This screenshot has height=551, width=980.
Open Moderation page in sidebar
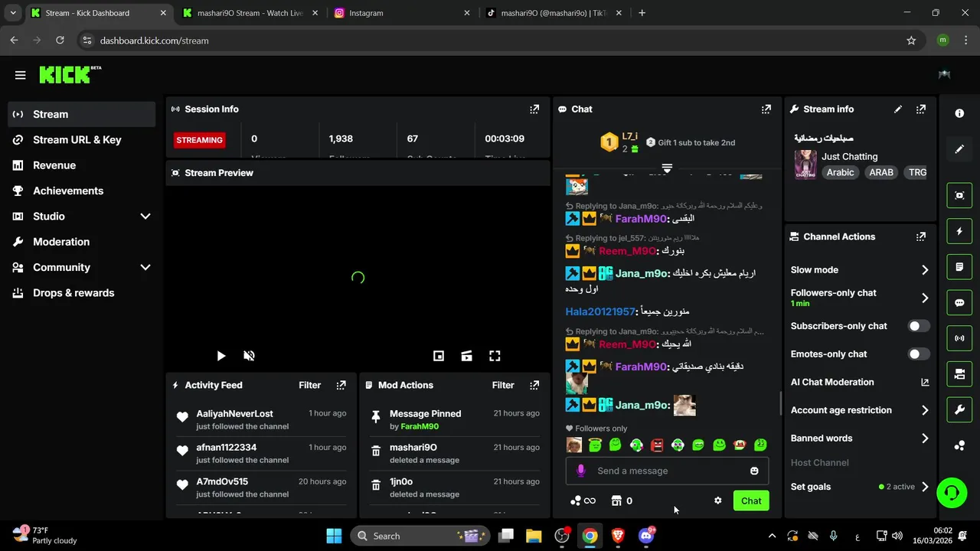pyautogui.click(x=81, y=242)
